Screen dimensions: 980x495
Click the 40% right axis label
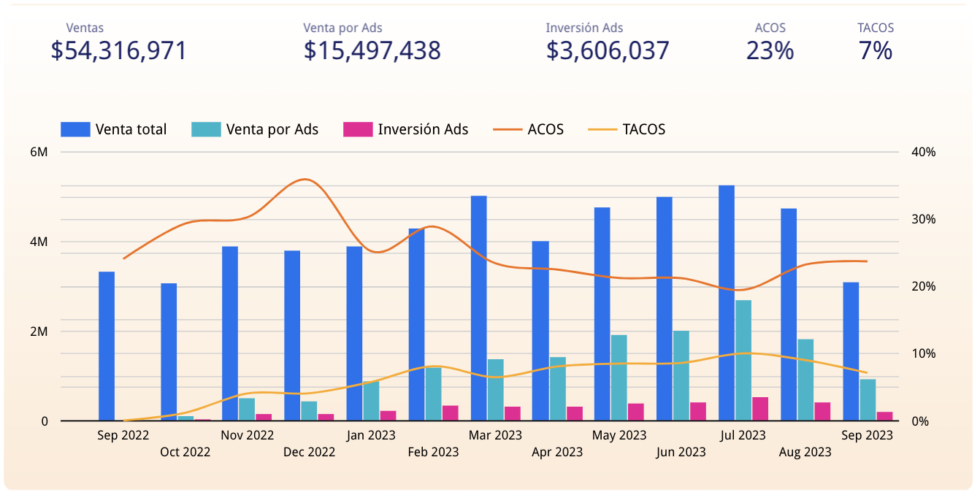pyautogui.click(x=924, y=152)
